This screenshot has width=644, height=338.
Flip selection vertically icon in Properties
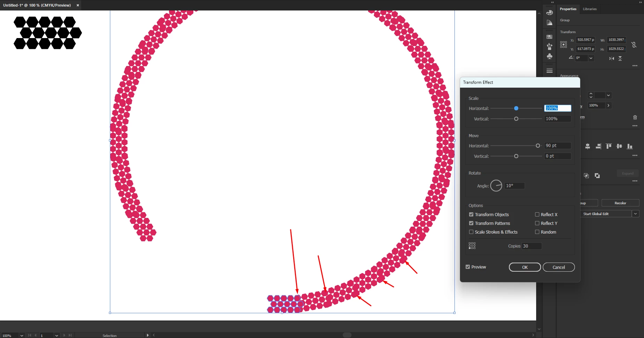[x=620, y=58]
